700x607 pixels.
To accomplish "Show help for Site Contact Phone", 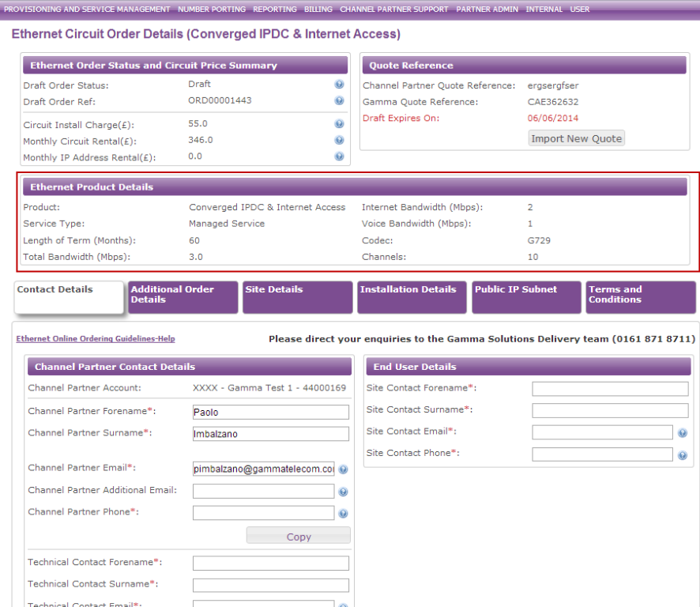I will point(682,455).
